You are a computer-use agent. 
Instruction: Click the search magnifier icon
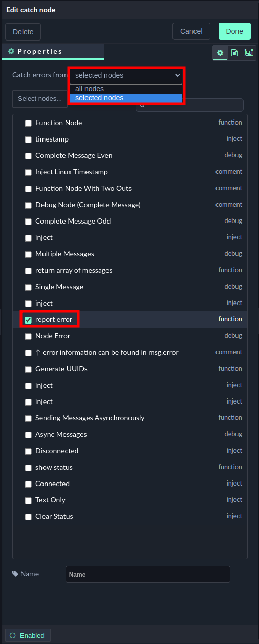click(x=142, y=105)
